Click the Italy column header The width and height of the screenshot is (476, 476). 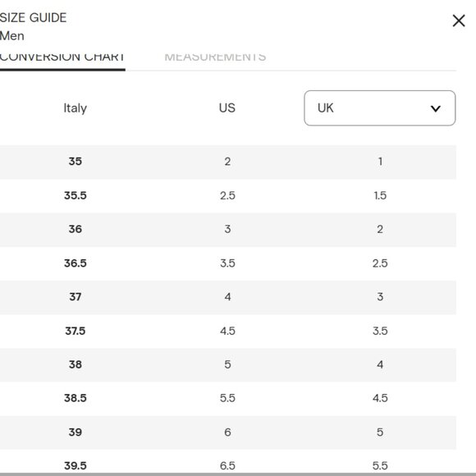tap(76, 108)
